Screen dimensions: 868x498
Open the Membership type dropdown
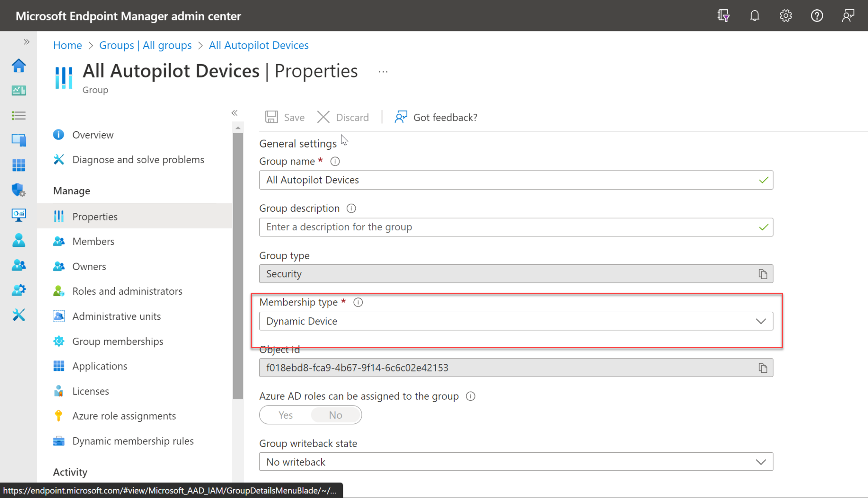(x=761, y=321)
